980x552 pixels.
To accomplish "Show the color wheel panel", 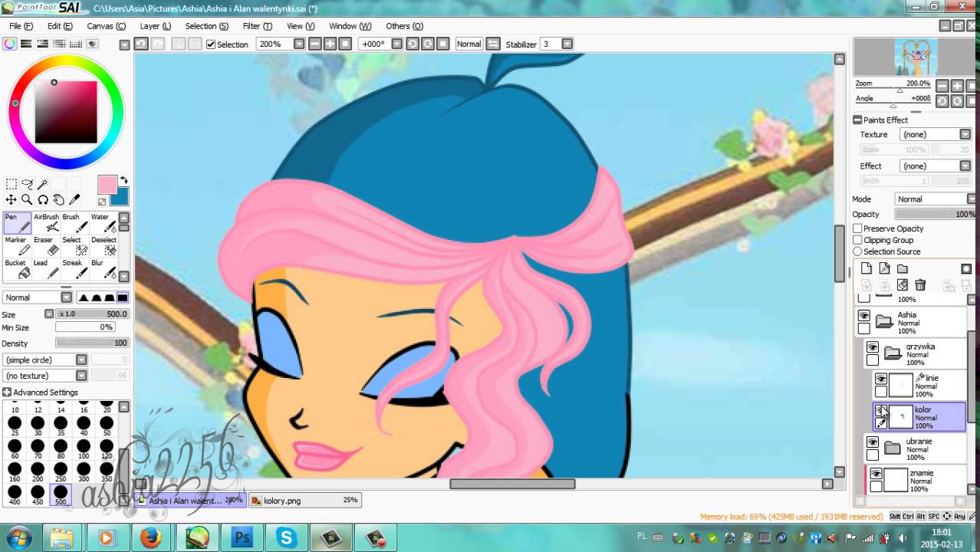I will (x=9, y=44).
